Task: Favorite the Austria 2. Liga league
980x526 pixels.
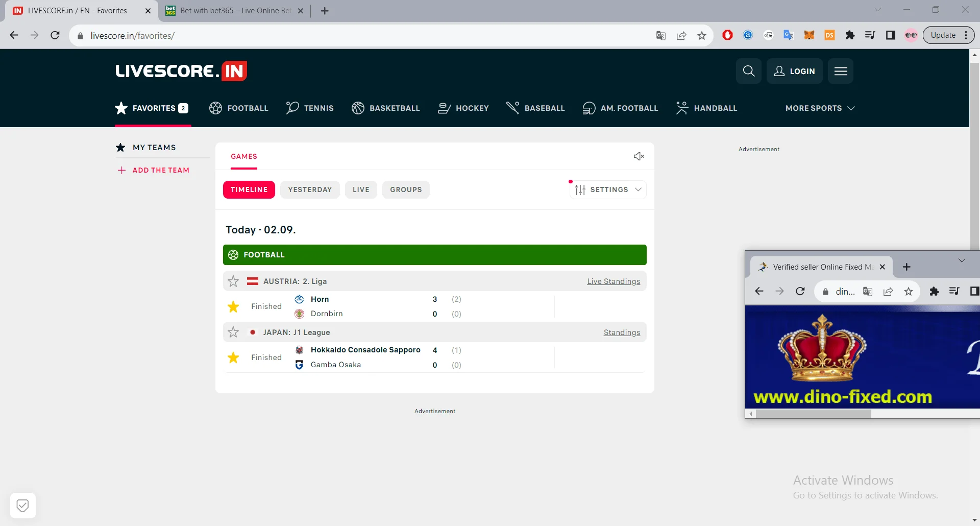Action: click(233, 281)
